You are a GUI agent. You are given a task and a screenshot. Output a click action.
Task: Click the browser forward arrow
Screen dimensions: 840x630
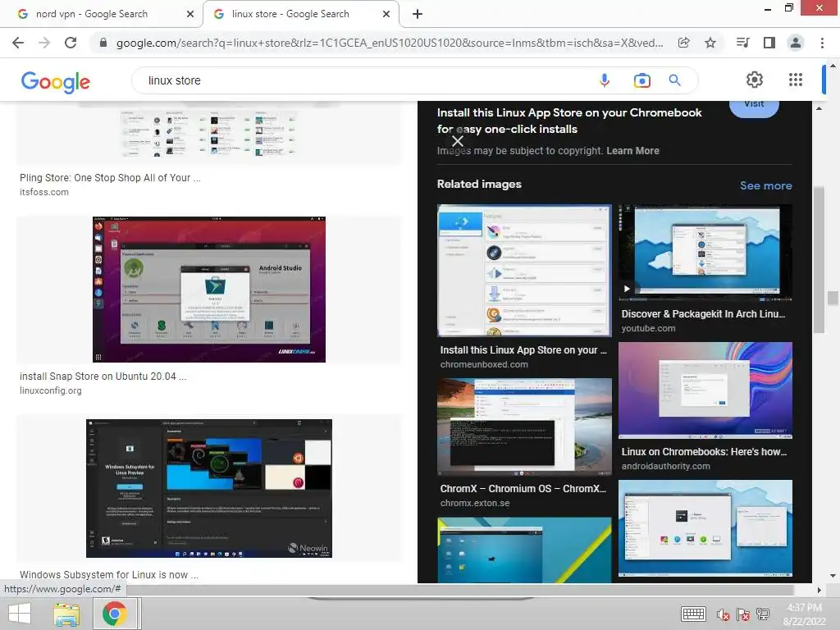pos(44,43)
